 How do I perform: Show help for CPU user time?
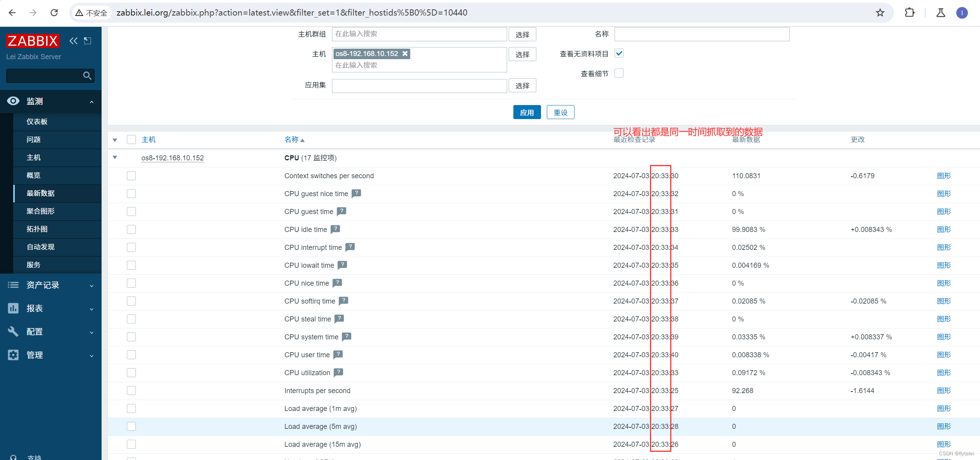point(338,355)
